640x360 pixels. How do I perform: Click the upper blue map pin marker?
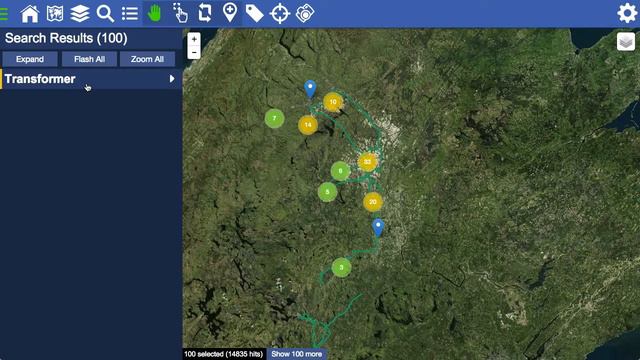pyautogui.click(x=310, y=89)
